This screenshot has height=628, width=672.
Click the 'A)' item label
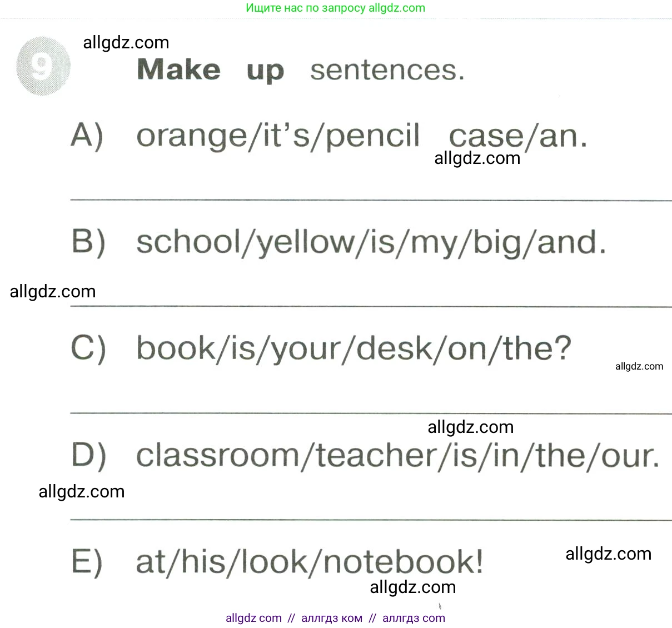point(87,135)
